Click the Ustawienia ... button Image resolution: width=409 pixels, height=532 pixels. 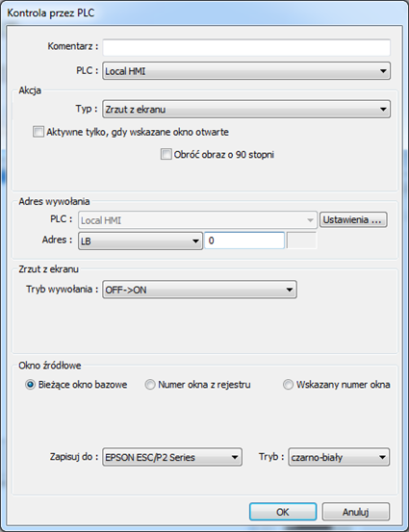353,220
